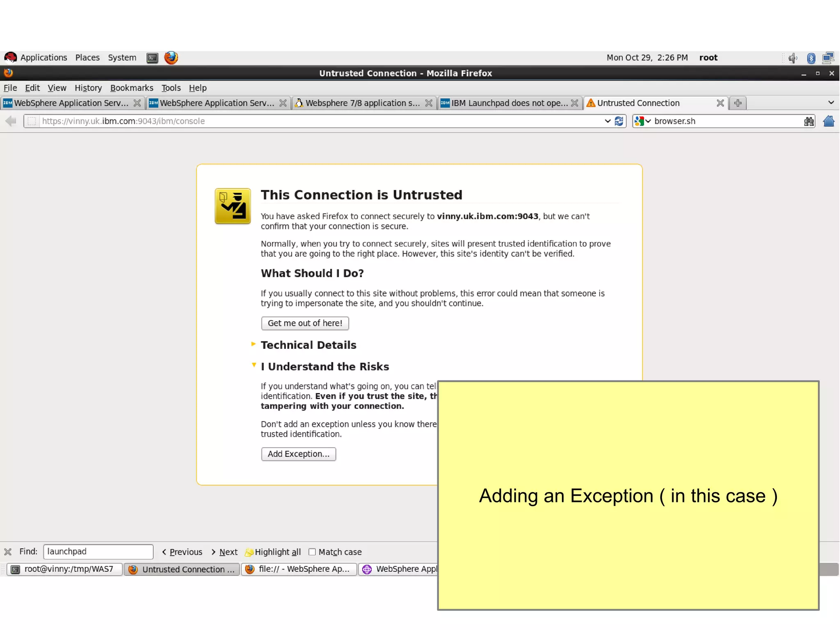Click the binoculars search icon
Viewport: 840px width, 630px height.
coord(809,121)
